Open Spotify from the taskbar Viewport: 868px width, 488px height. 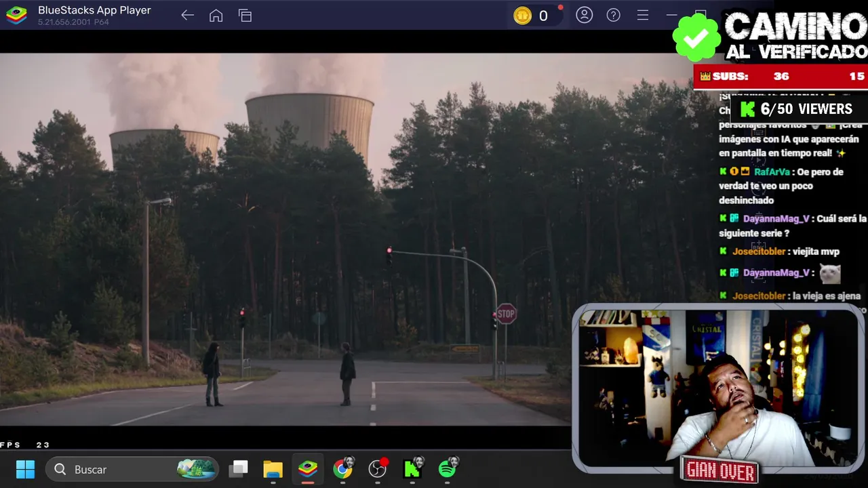click(448, 468)
